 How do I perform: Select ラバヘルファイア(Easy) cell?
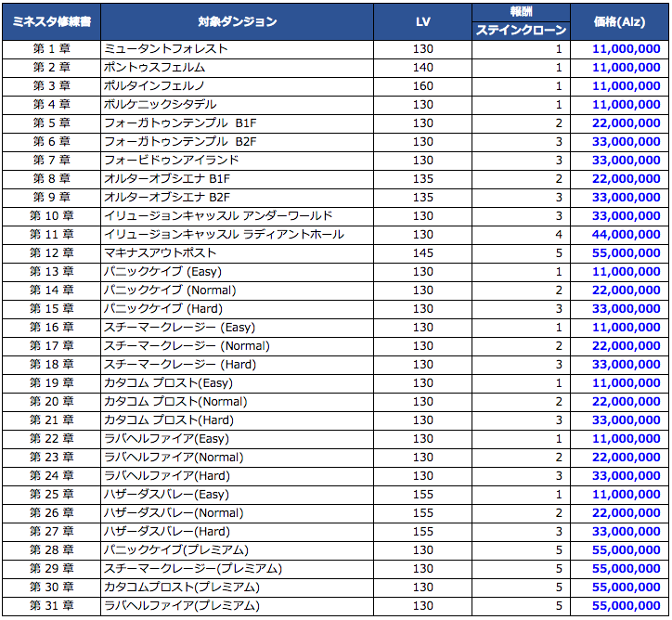237,439
